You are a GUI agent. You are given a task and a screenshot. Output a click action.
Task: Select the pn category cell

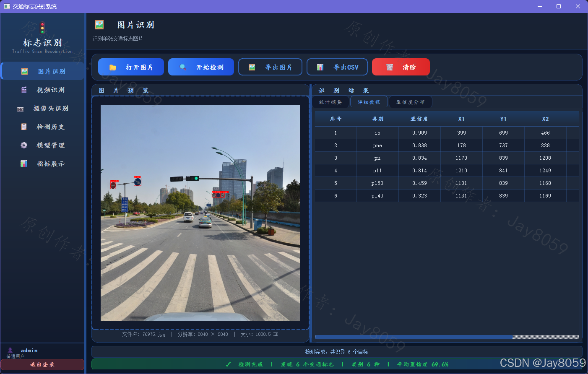pyautogui.click(x=377, y=158)
